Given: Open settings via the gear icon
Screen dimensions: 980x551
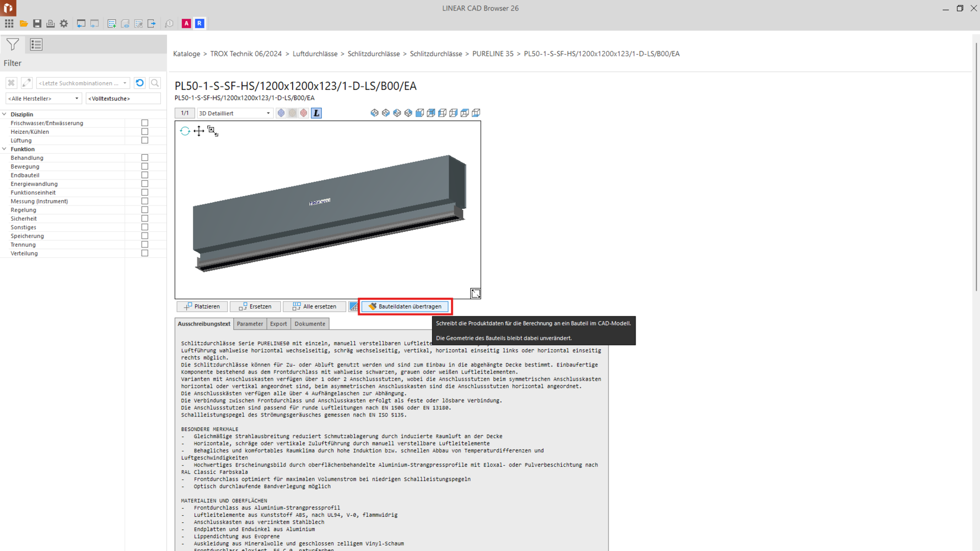Looking at the screenshot, I should 64,24.
